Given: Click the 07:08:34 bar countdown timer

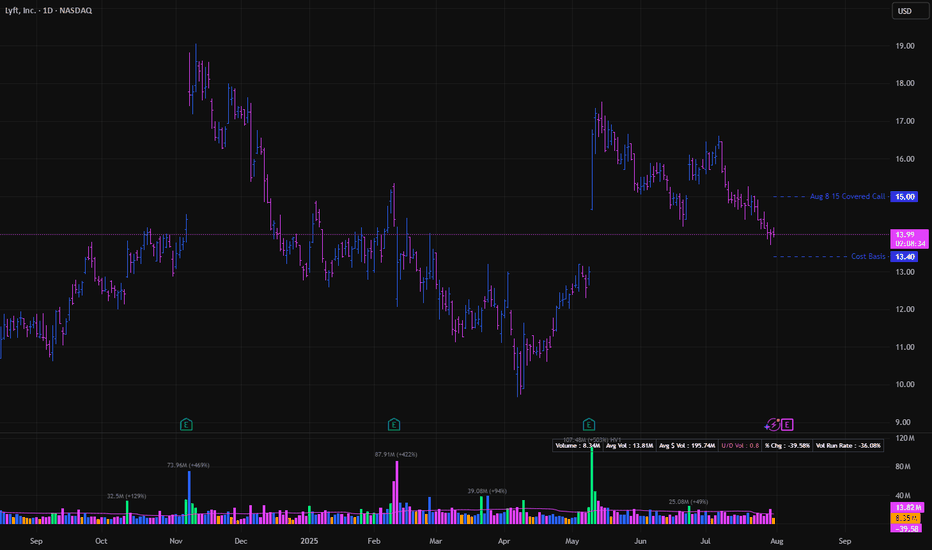Looking at the screenshot, I should click(909, 244).
